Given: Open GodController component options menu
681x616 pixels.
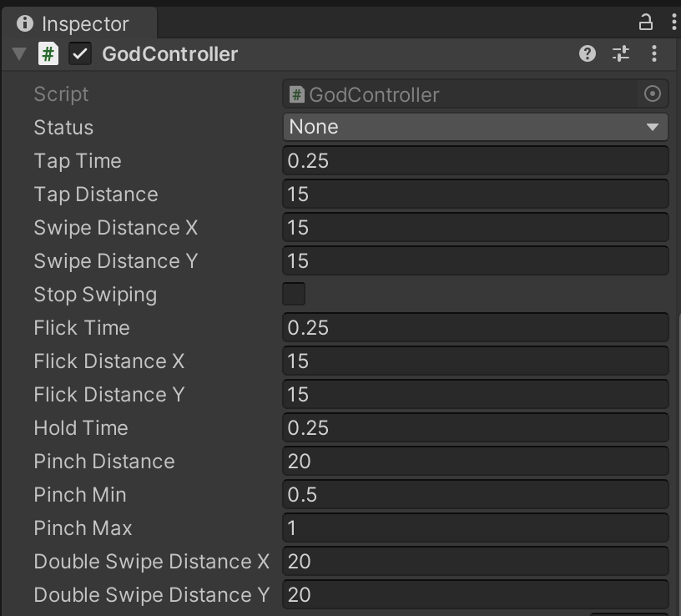Looking at the screenshot, I should 654,54.
